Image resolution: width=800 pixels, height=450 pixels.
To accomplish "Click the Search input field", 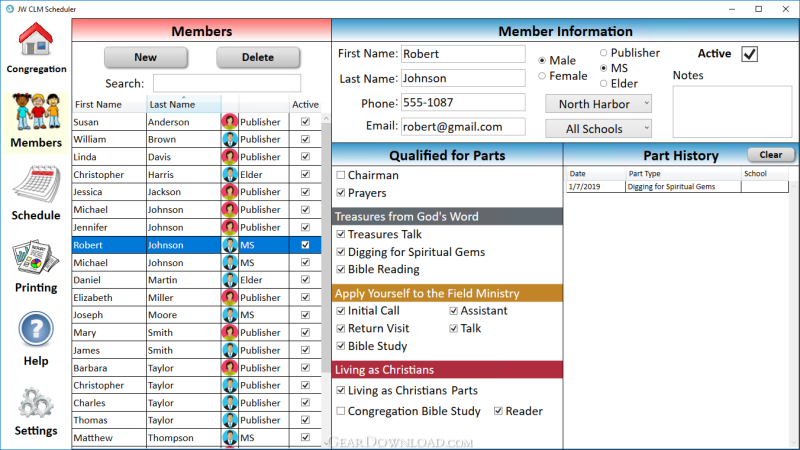I will point(227,83).
